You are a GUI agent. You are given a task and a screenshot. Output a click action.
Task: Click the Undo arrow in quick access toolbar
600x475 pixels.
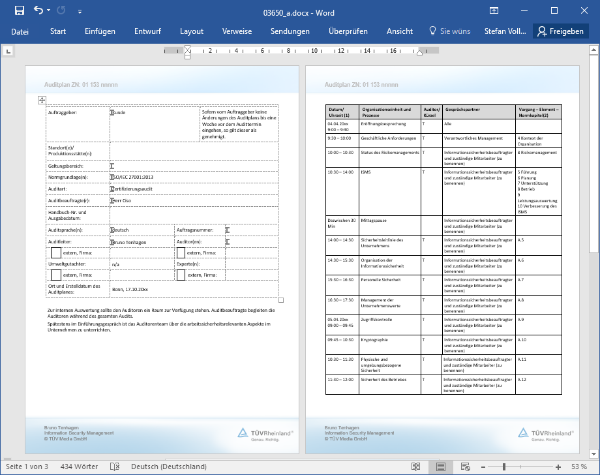click(37, 10)
